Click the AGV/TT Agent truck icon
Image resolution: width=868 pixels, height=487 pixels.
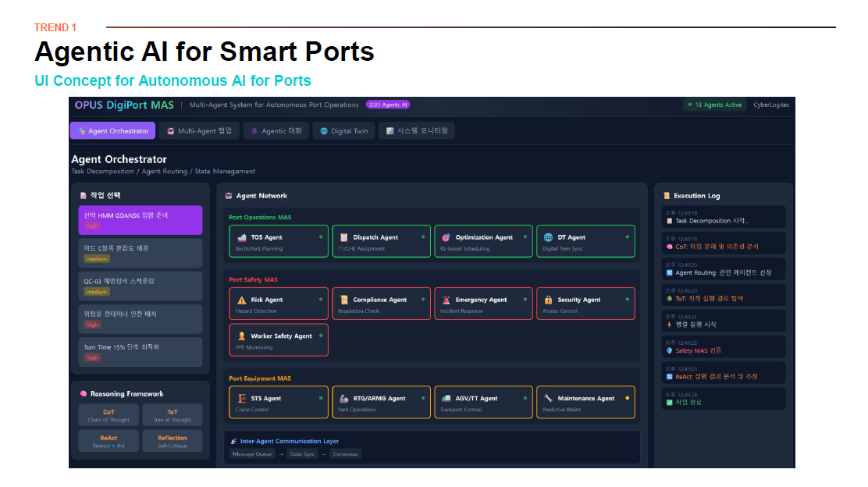446,398
